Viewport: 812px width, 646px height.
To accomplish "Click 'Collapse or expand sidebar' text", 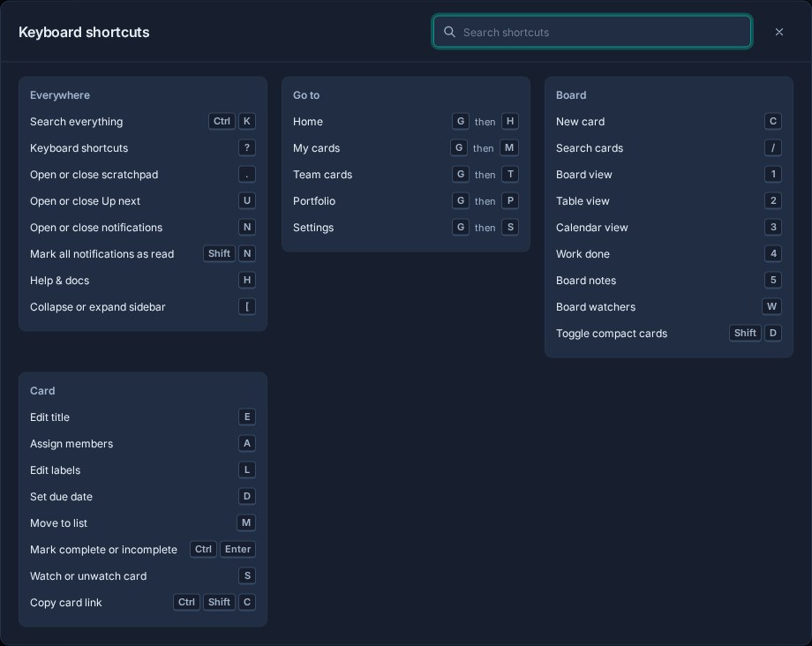I will 98,307.
